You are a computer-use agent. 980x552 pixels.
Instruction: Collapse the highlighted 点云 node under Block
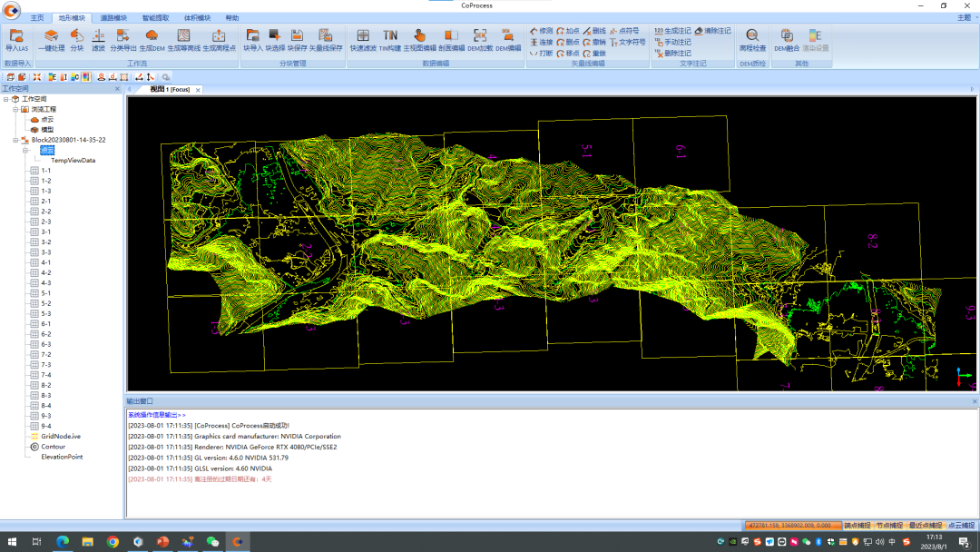[x=25, y=151]
